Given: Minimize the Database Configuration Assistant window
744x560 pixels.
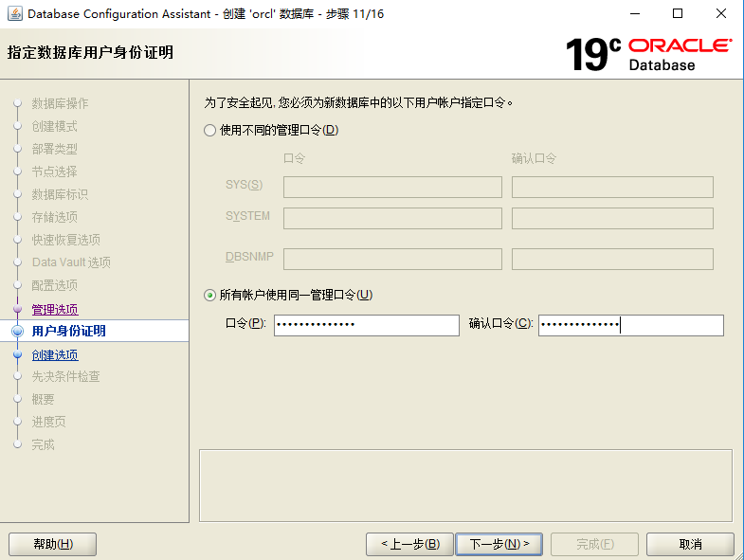Looking at the screenshot, I should (x=635, y=14).
